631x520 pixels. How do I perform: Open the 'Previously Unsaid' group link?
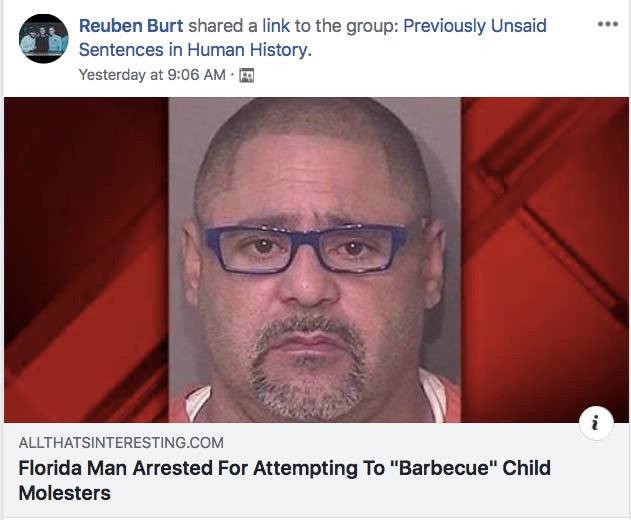[x=475, y=26]
